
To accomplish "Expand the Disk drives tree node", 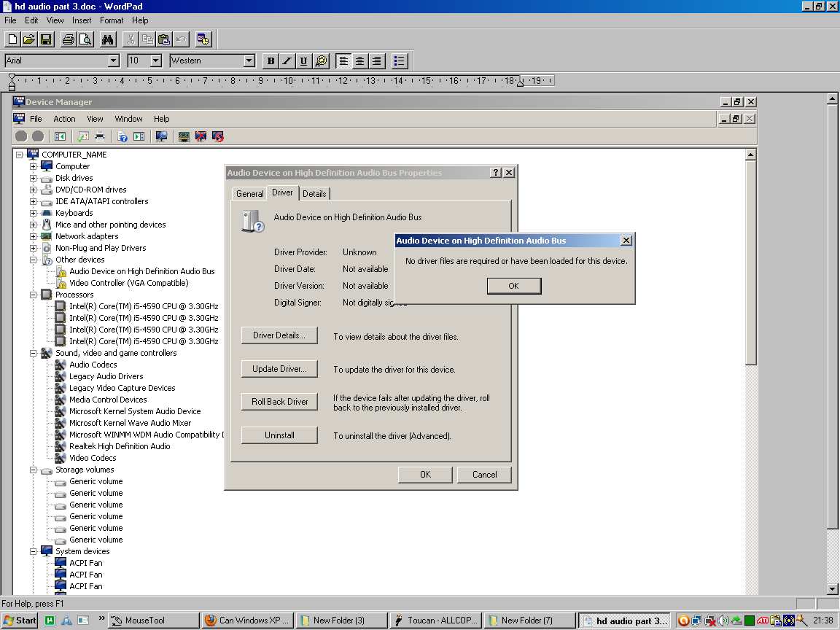I will 34,178.
